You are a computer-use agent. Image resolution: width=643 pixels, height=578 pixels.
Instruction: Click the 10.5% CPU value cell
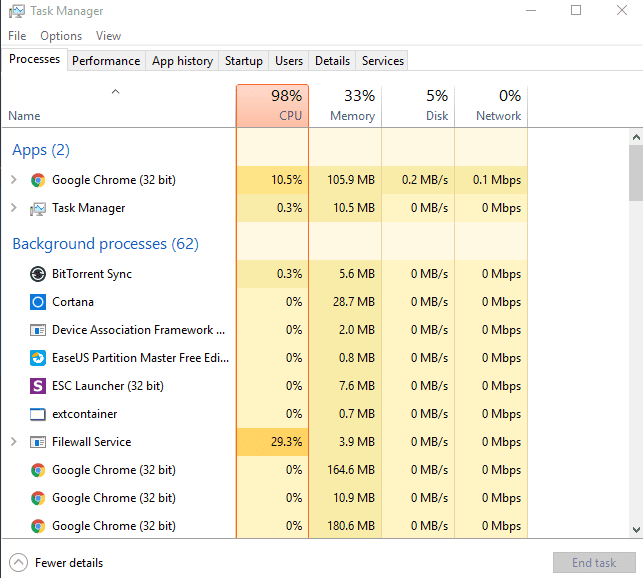tap(272, 180)
